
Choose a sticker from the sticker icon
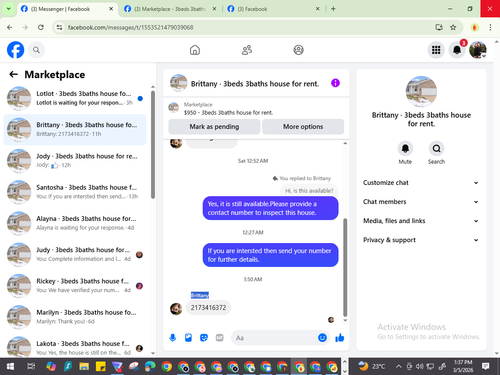click(x=204, y=338)
